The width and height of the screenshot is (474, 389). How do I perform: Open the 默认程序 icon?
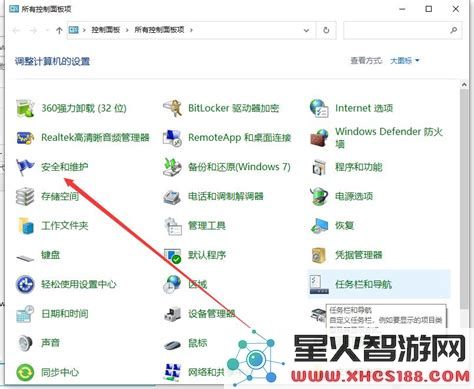point(172,255)
